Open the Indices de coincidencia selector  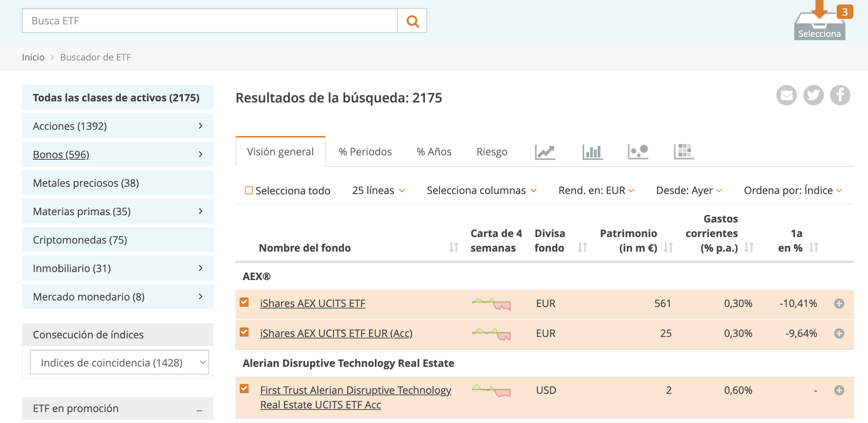pos(119,362)
